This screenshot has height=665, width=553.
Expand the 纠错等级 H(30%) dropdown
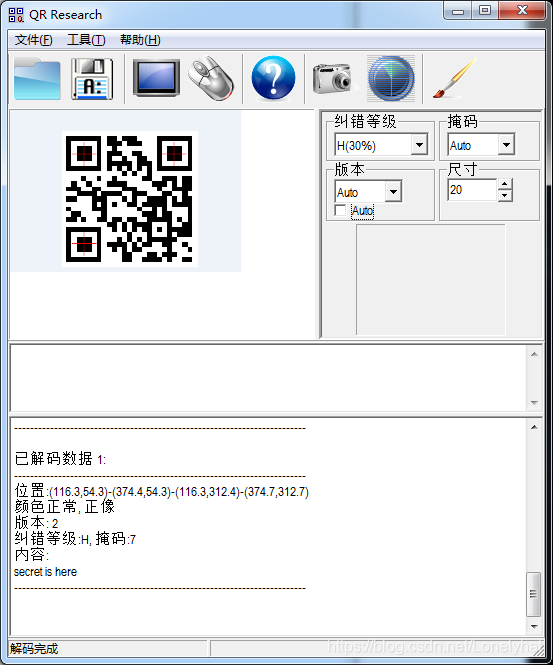point(419,145)
